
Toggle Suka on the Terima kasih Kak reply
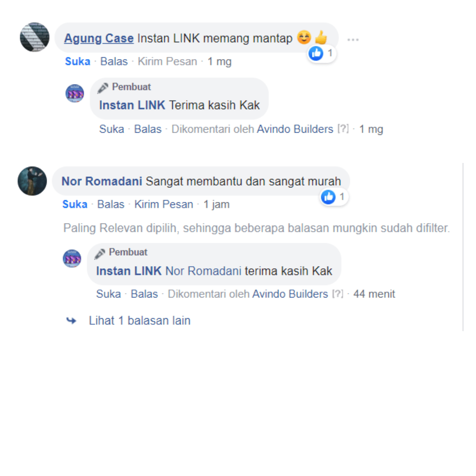click(x=112, y=129)
